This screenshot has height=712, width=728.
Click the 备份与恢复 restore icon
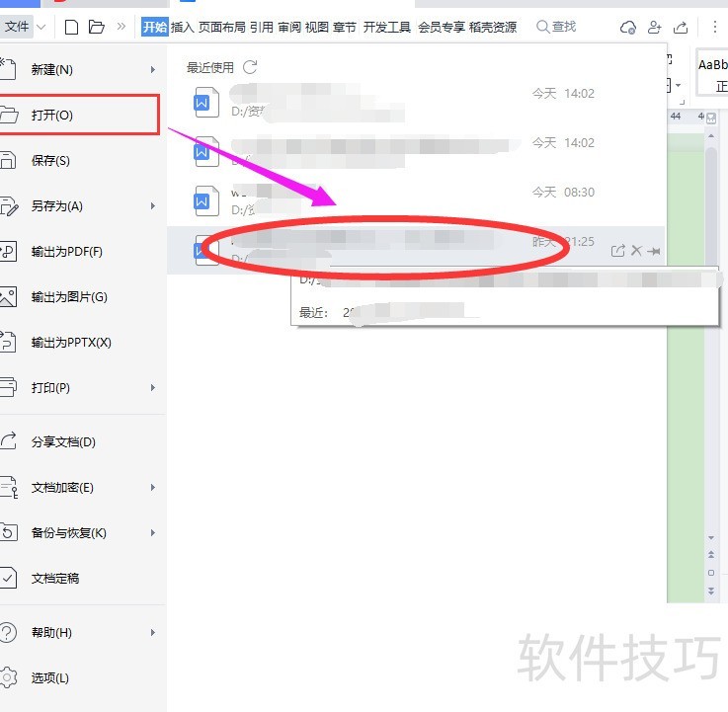[x=9, y=532]
